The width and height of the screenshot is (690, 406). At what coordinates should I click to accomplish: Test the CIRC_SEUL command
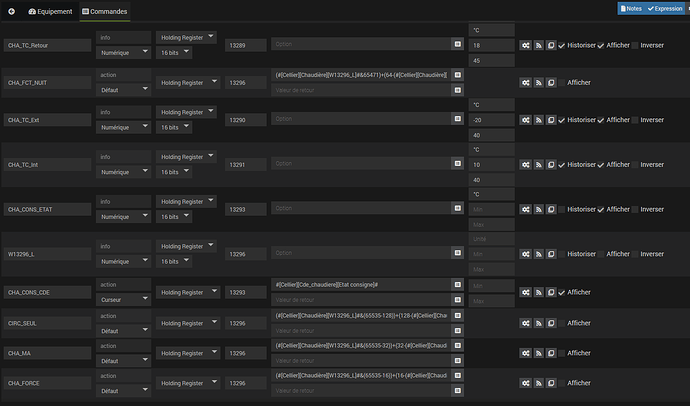(537, 323)
